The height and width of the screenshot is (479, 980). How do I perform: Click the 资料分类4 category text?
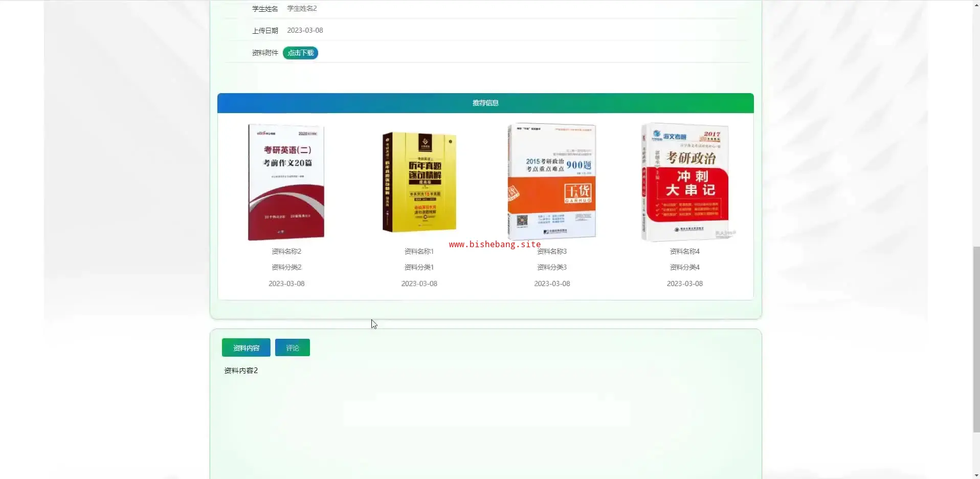point(685,267)
